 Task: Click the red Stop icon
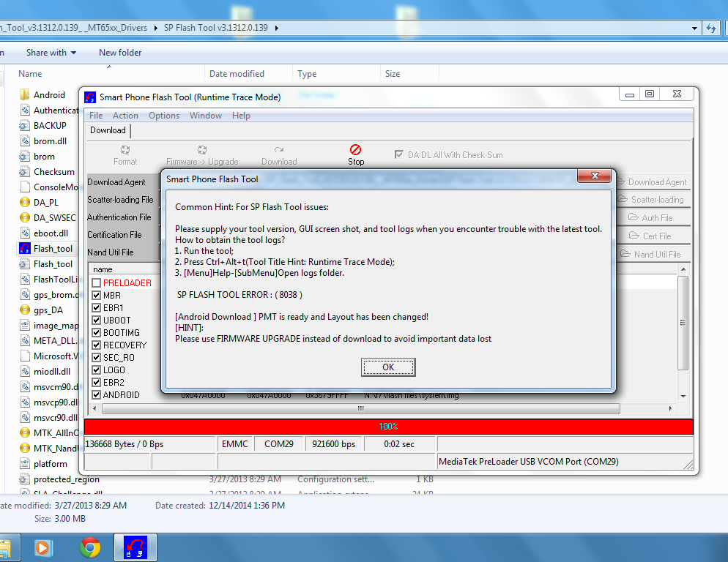[x=356, y=149]
